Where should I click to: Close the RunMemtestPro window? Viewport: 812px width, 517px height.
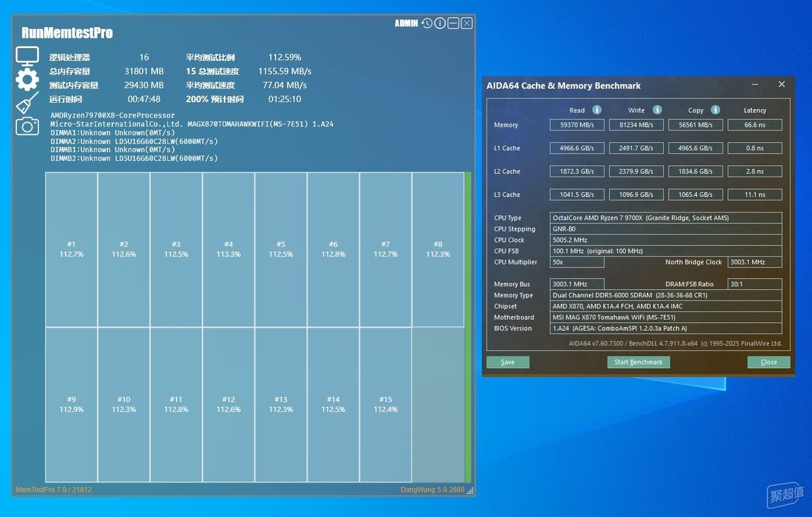(467, 23)
